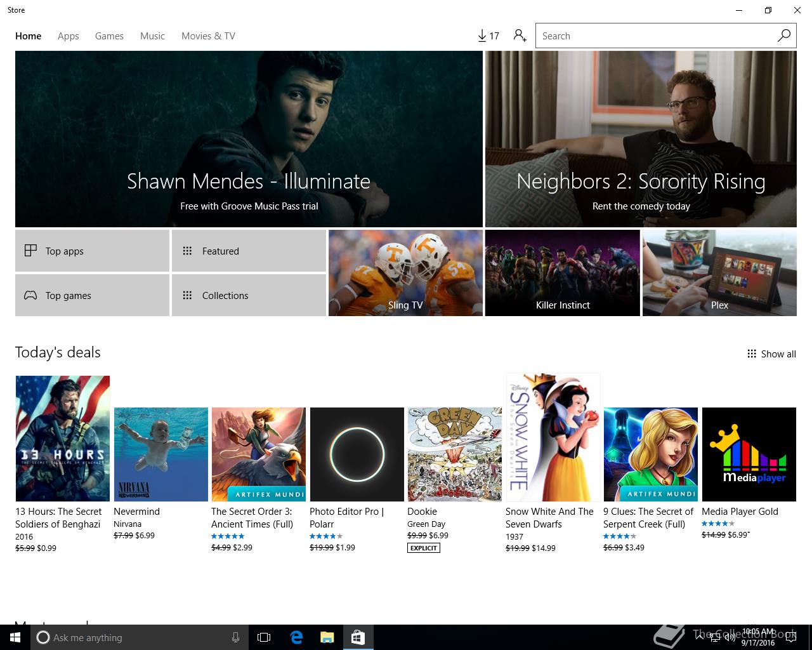Click the Top apps tile icon
The height and width of the screenshot is (650, 812).
30,251
